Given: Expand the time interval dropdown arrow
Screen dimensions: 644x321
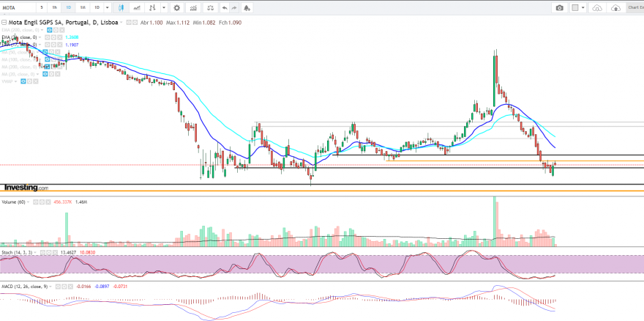Looking at the screenshot, I should pyautogui.click(x=107, y=8).
